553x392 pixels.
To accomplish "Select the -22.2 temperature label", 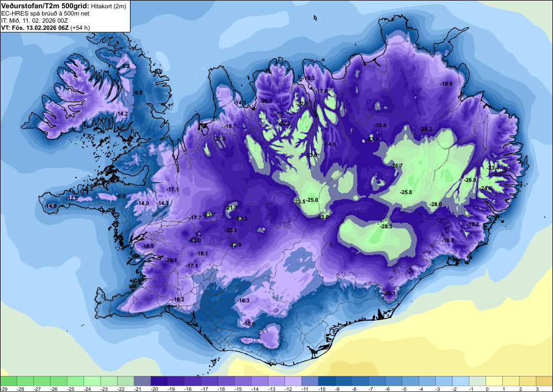I will pos(284,124).
